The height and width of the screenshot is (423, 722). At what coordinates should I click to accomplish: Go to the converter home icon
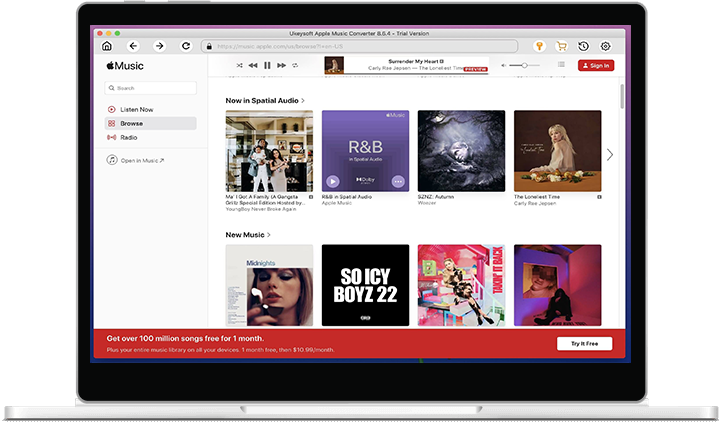click(107, 46)
